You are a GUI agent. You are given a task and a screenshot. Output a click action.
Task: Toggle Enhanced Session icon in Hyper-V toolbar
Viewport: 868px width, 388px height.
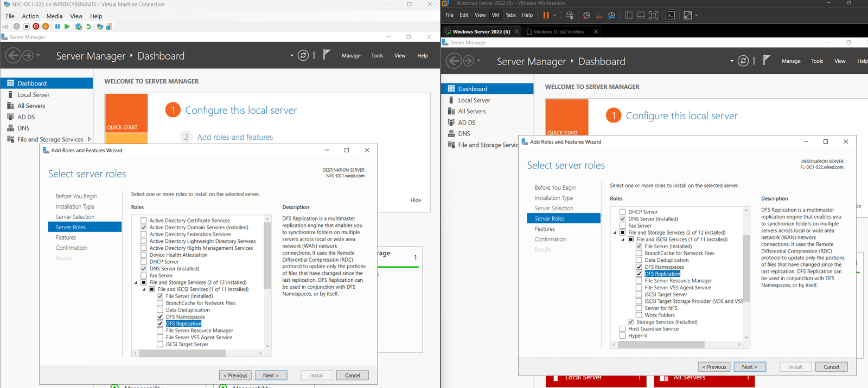[x=100, y=26]
